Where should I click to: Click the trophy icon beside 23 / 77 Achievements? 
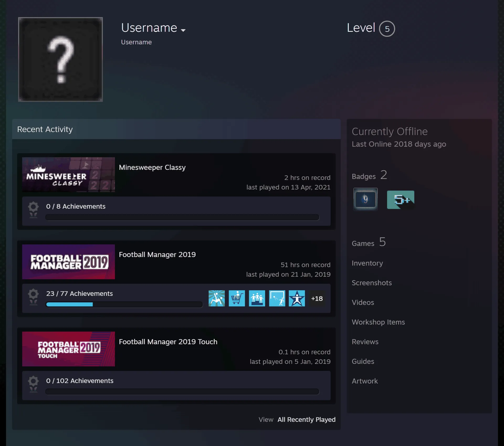coord(33,297)
